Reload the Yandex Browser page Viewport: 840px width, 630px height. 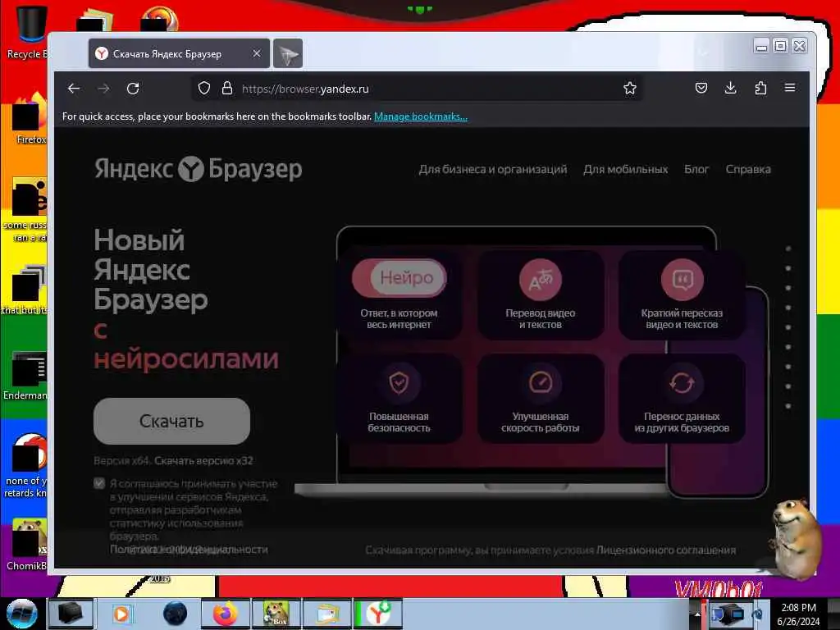pyautogui.click(x=133, y=89)
